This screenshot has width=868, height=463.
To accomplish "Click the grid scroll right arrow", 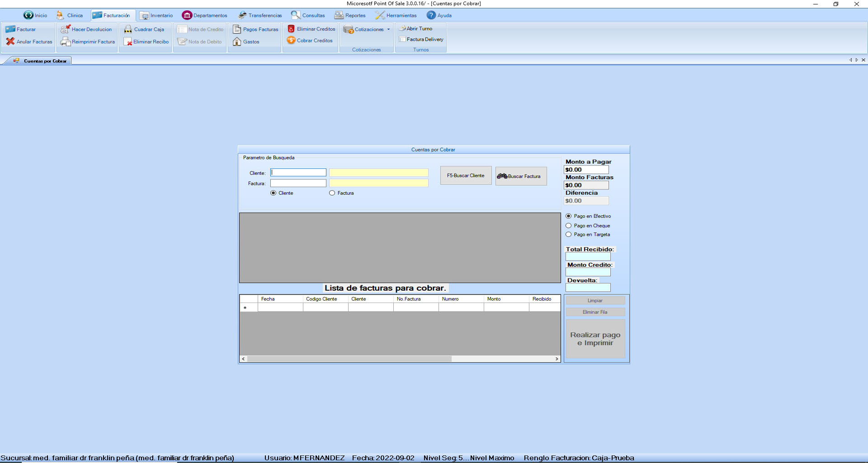I will pos(557,359).
